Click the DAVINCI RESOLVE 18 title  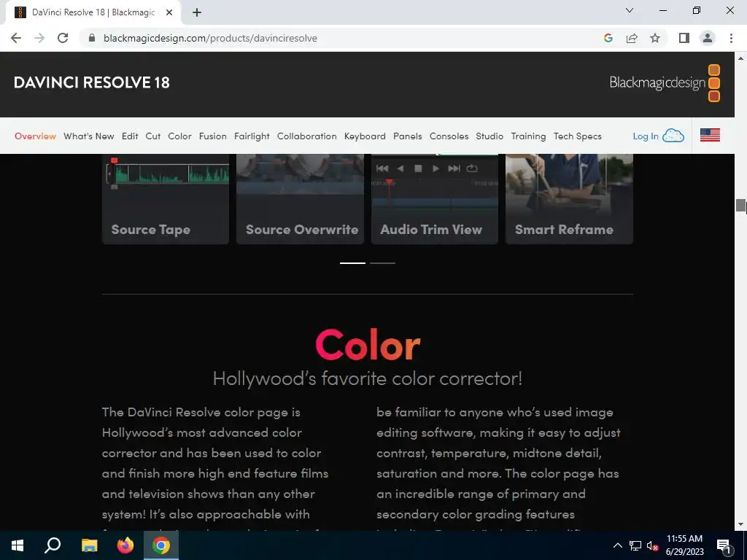pos(91,83)
